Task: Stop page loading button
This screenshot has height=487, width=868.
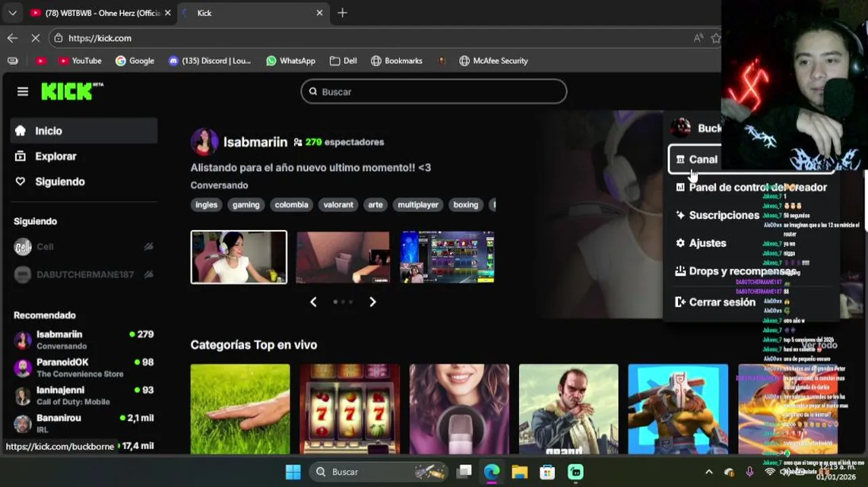Action: click(35, 38)
